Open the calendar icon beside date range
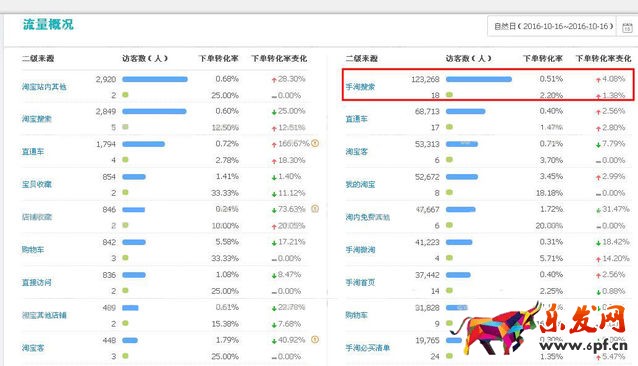Image resolution: width=638 pixels, height=366 pixels. [627, 27]
